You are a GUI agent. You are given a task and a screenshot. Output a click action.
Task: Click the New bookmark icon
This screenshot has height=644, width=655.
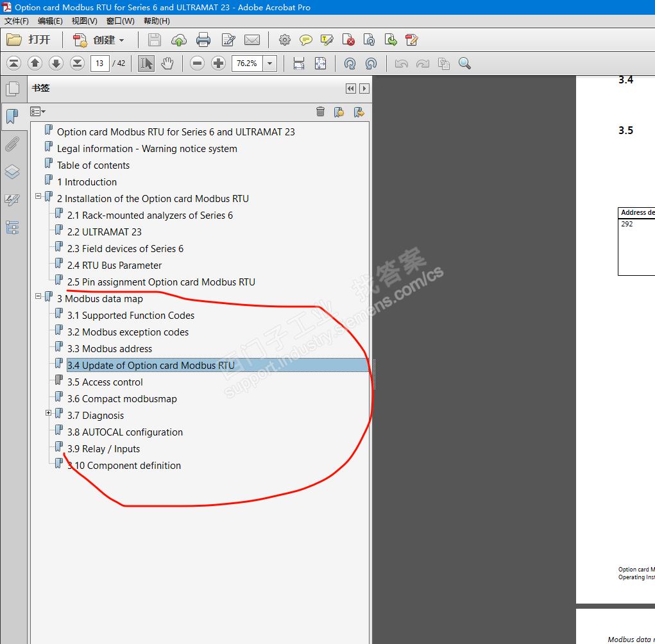tap(339, 112)
